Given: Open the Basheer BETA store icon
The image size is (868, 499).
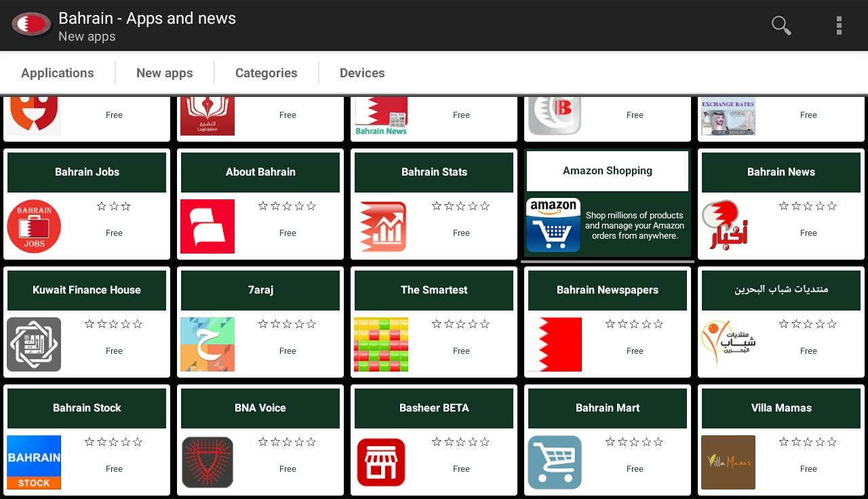Looking at the screenshot, I should [x=381, y=462].
